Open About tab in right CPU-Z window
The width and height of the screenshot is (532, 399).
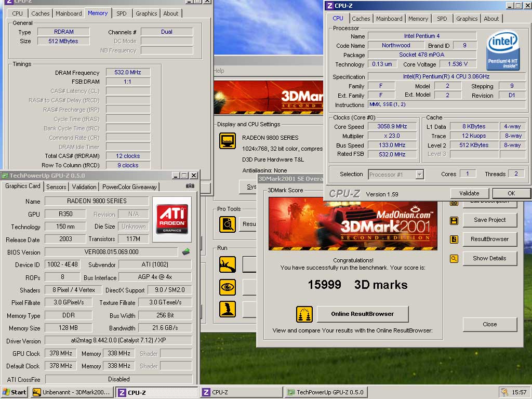[491, 19]
